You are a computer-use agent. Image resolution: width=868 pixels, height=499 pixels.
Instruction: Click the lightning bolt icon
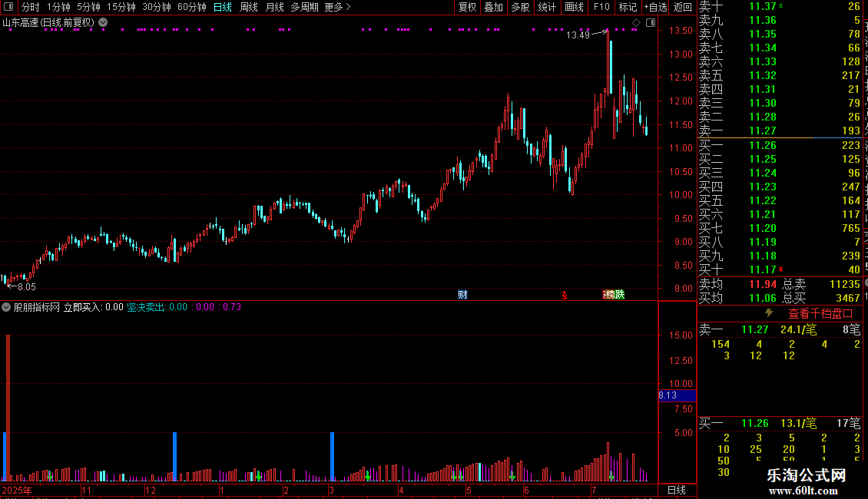[770, 313]
